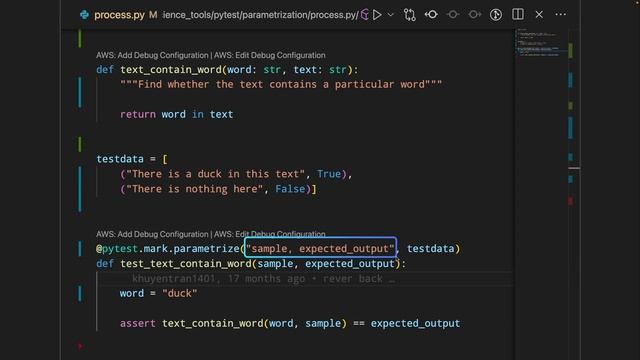The height and width of the screenshot is (360, 640).
Task: Click the assert statement line
Action: [x=290, y=323]
